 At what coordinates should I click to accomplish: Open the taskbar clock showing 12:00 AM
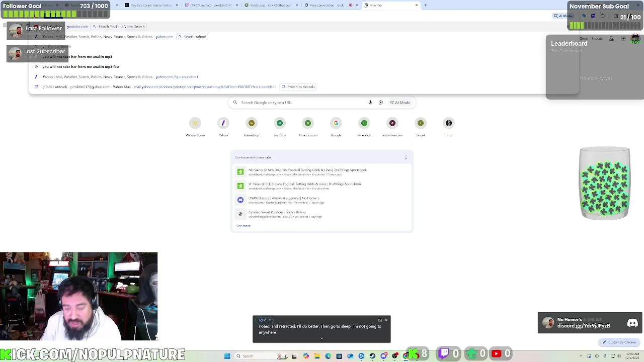pyautogui.click(x=632, y=356)
